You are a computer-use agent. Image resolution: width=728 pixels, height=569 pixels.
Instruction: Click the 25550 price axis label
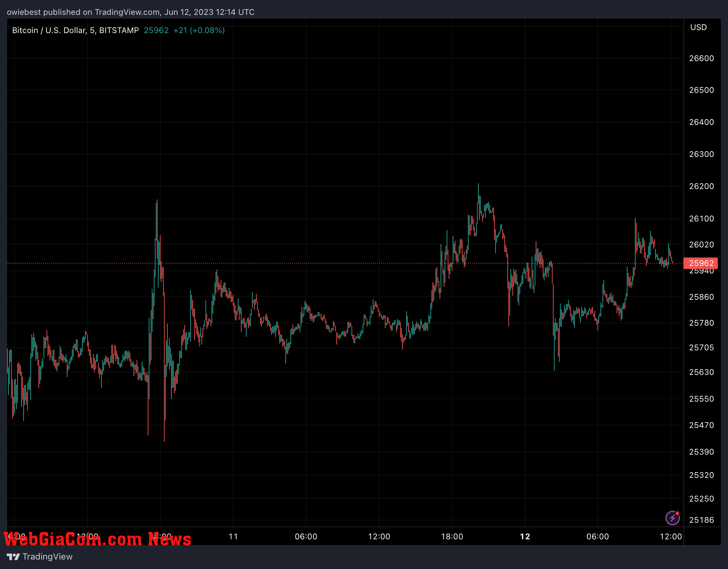point(701,399)
